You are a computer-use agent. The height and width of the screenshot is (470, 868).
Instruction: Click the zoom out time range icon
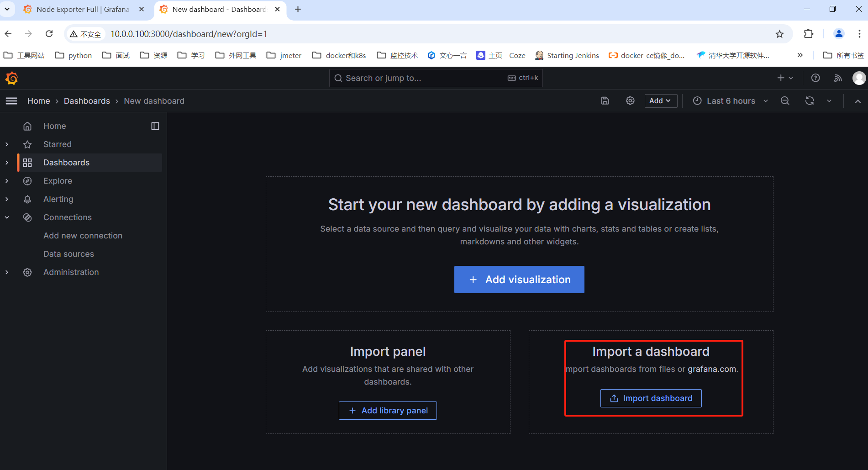(x=785, y=101)
